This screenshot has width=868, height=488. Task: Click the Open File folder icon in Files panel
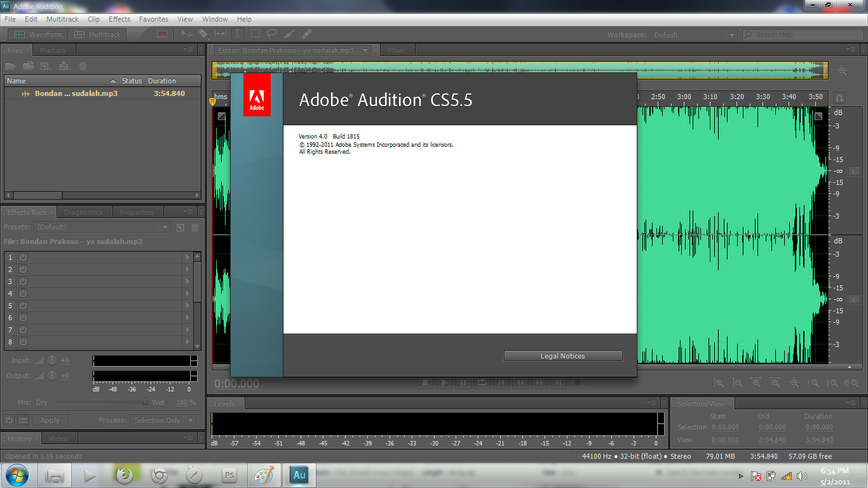pos(10,66)
